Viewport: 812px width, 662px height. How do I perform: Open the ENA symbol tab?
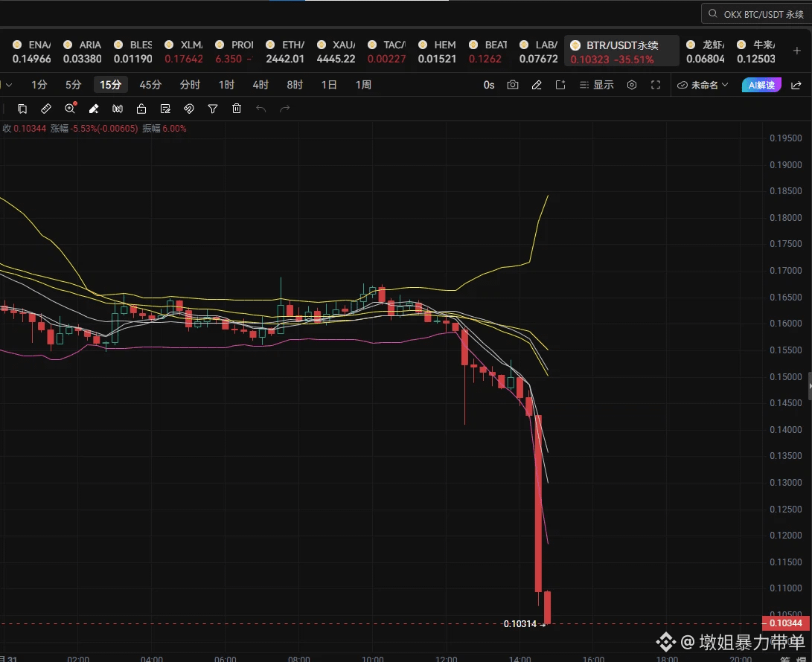[x=31, y=52]
